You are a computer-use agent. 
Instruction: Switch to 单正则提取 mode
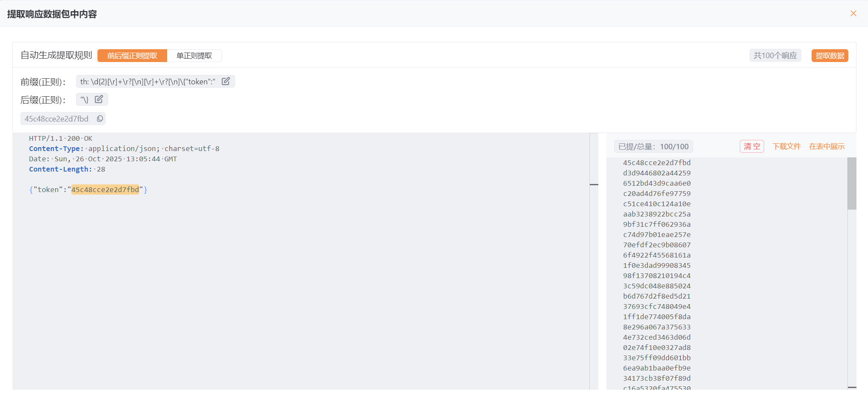tap(194, 56)
